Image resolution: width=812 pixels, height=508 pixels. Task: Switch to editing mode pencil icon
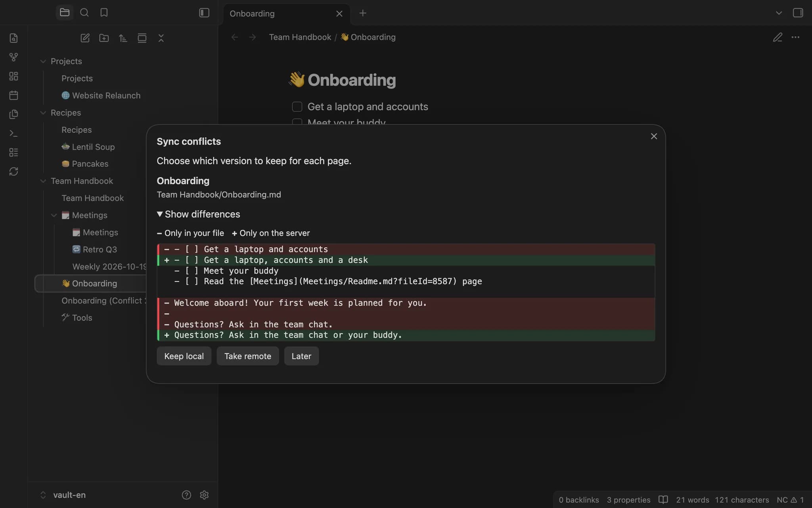(778, 37)
